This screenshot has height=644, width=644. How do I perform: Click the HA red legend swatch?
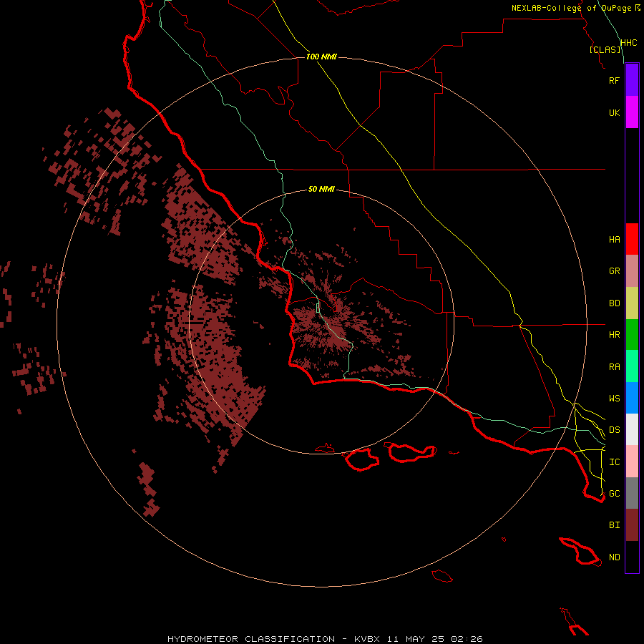(x=632, y=239)
